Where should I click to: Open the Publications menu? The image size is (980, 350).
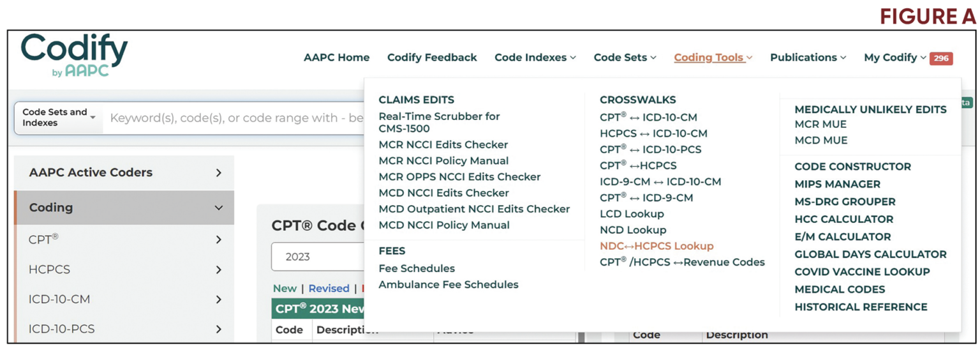coord(808,57)
